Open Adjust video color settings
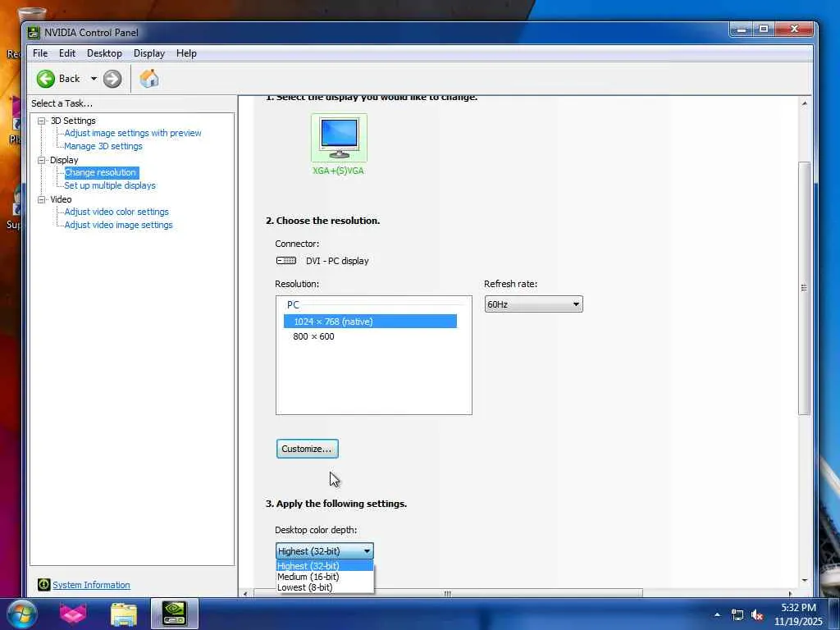840x630 pixels. [x=116, y=212]
